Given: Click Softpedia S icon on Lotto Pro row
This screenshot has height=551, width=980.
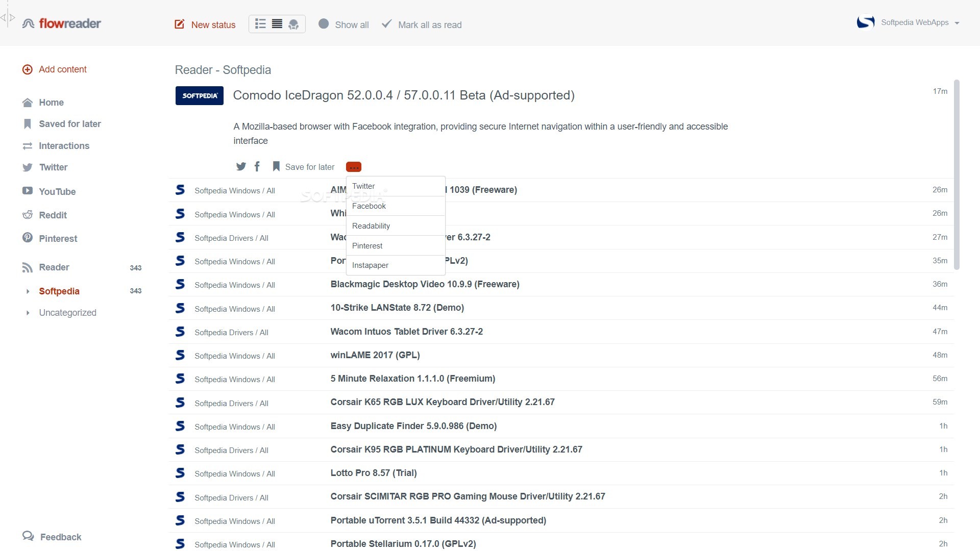Looking at the screenshot, I should click(180, 473).
